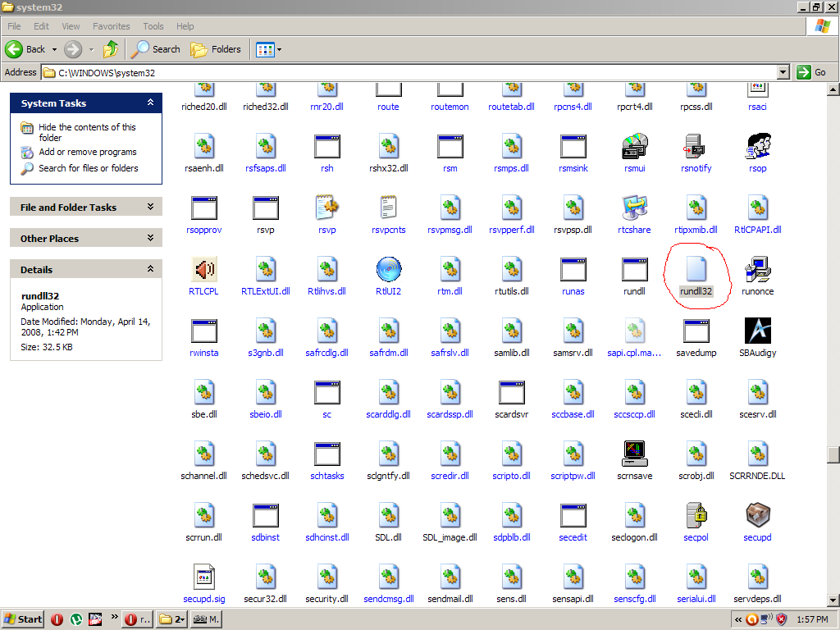
Task: Expand the address bar dropdown
Action: click(x=783, y=72)
